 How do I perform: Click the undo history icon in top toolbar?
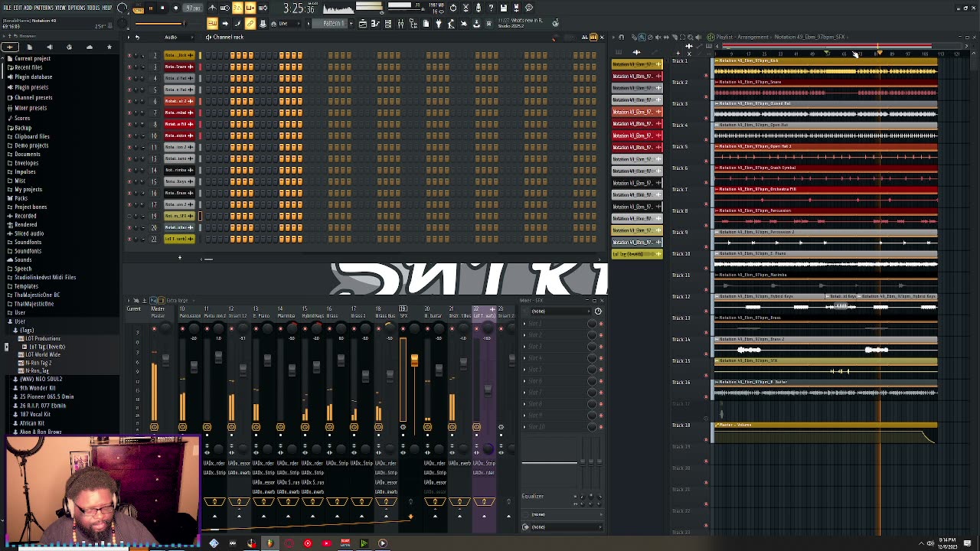click(x=453, y=8)
